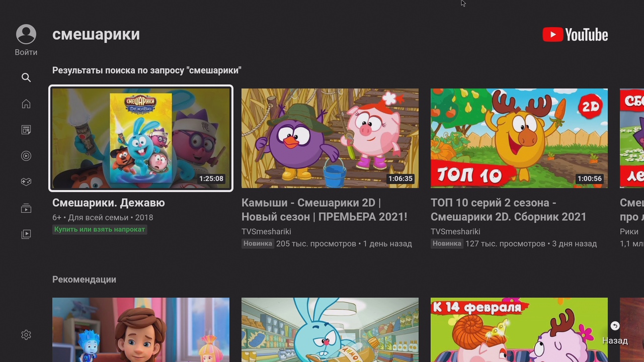Click the TVSmeshariki channel name under Камыши

click(266, 232)
